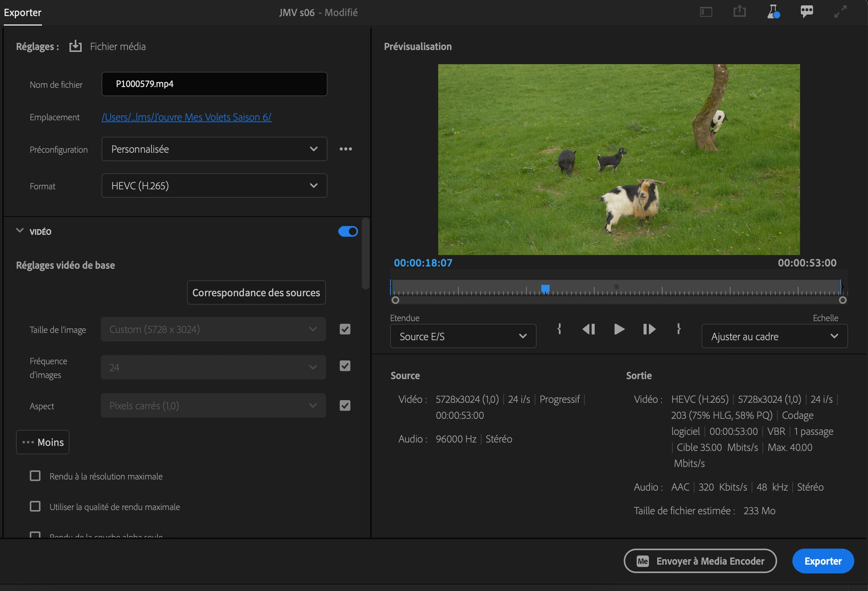This screenshot has width=868, height=591.
Task: Open the Format HEVC (H.265) dropdown
Action: [x=214, y=186]
